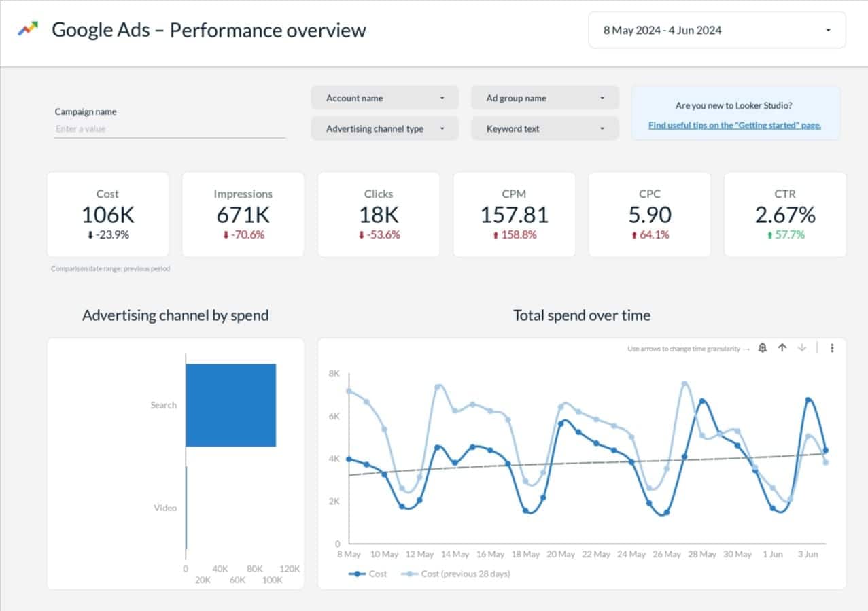Open the 8 May - 4 Jun date range selector
The image size is (868, 611).
point(716,30)
